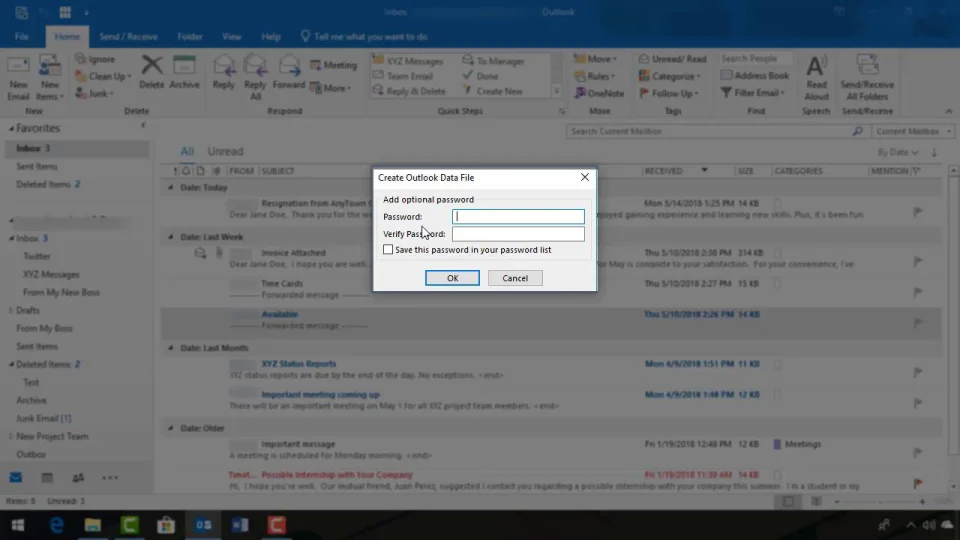Open the Categorize dropdown

tap(669, 76)
